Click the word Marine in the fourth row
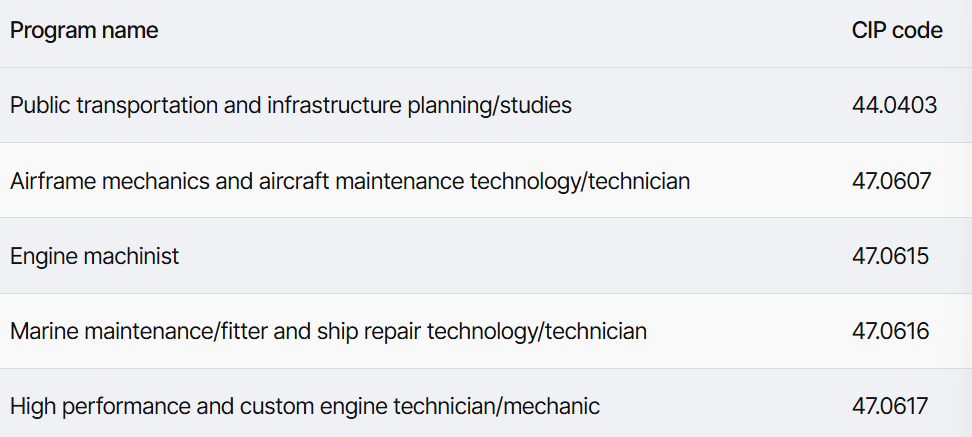 click(44, 331)
